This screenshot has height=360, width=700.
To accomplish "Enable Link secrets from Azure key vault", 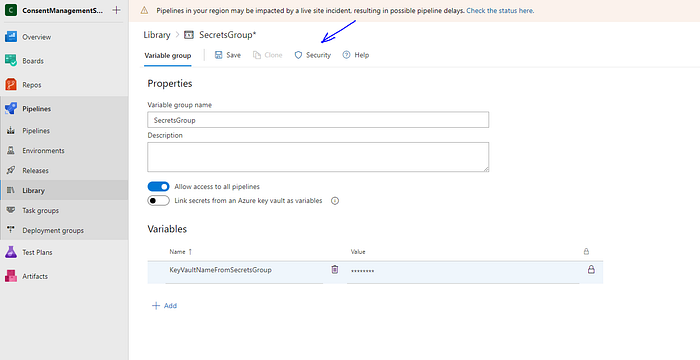I will tap(158, 201).
